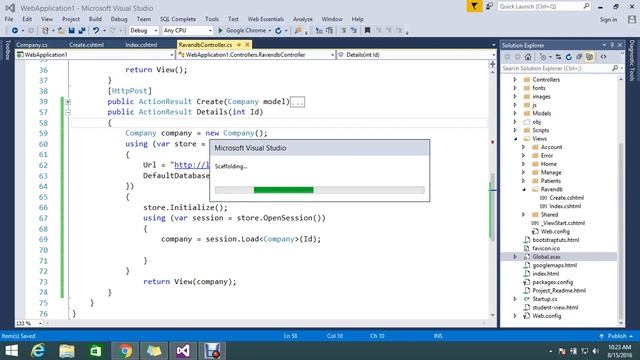Image resolution: width=640 pixels, height=360 pixels.
Task: Expand the Global.asax node
Action: click(x=515, y=257)
